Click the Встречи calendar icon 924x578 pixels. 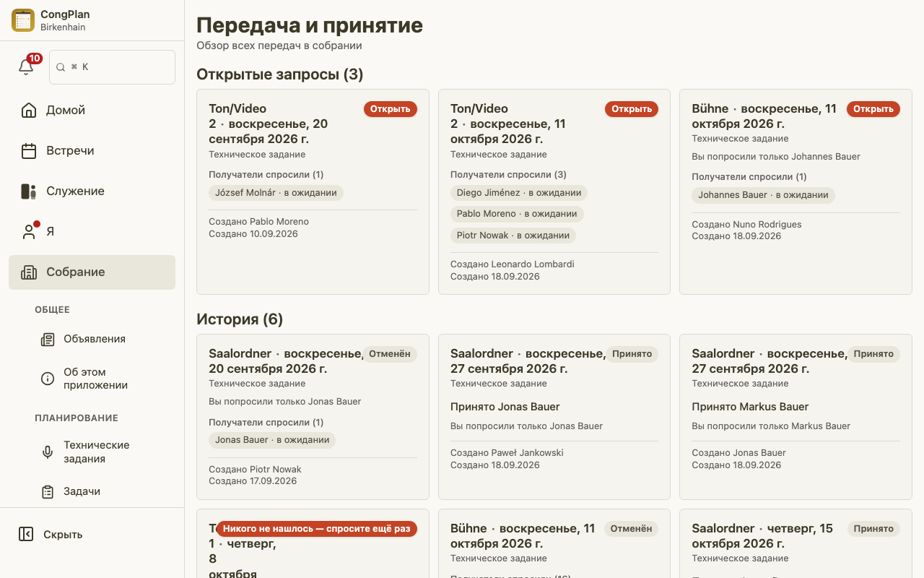[29, 151]
